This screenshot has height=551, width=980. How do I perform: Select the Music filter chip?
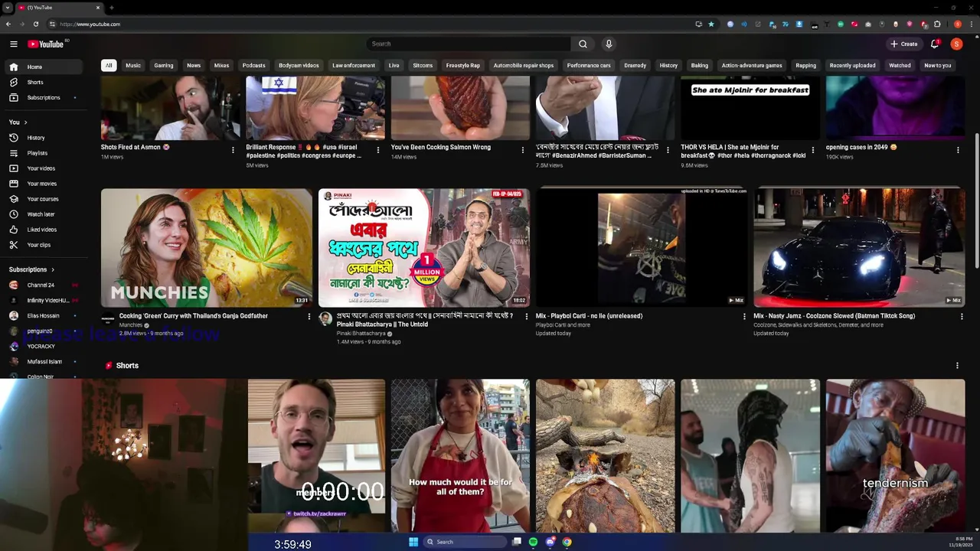click(133, 66)
